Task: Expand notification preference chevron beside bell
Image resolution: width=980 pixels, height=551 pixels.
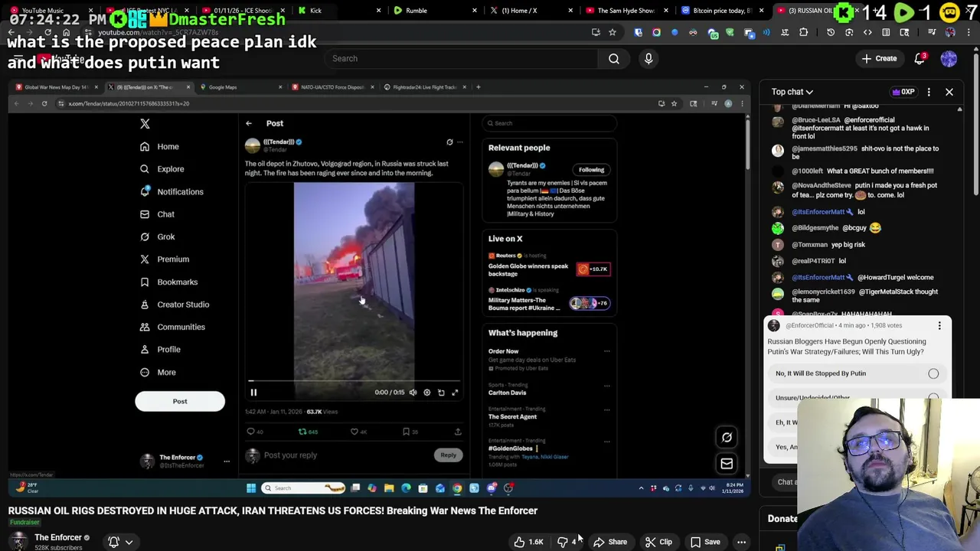Action: click(x=129, y=542)
